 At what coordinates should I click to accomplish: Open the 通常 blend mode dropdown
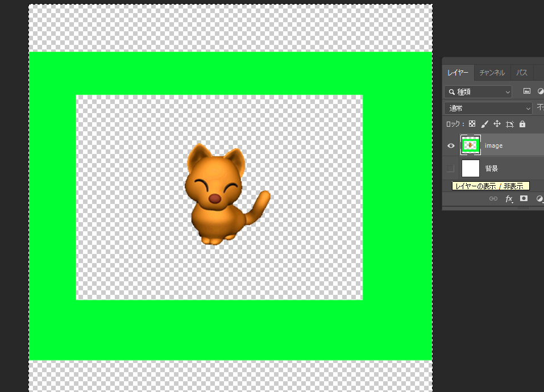pyautogui.click(x=488, y=108)
